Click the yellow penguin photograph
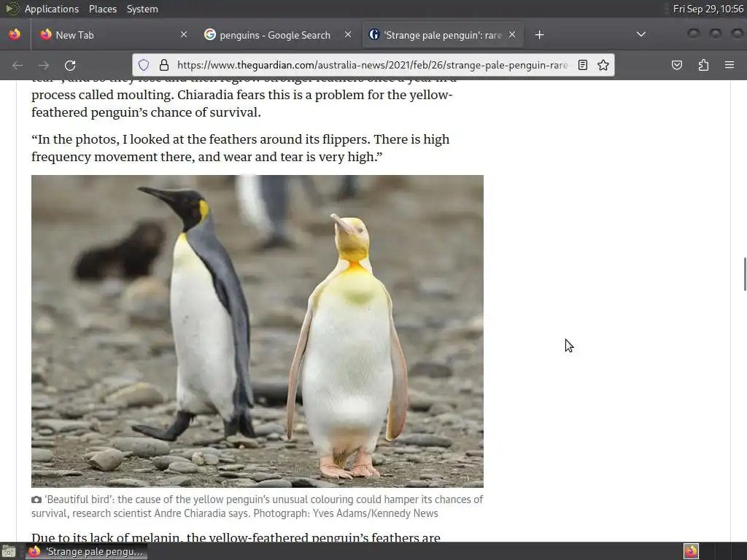This screenshot has height=560, width=747. (258, 331)
